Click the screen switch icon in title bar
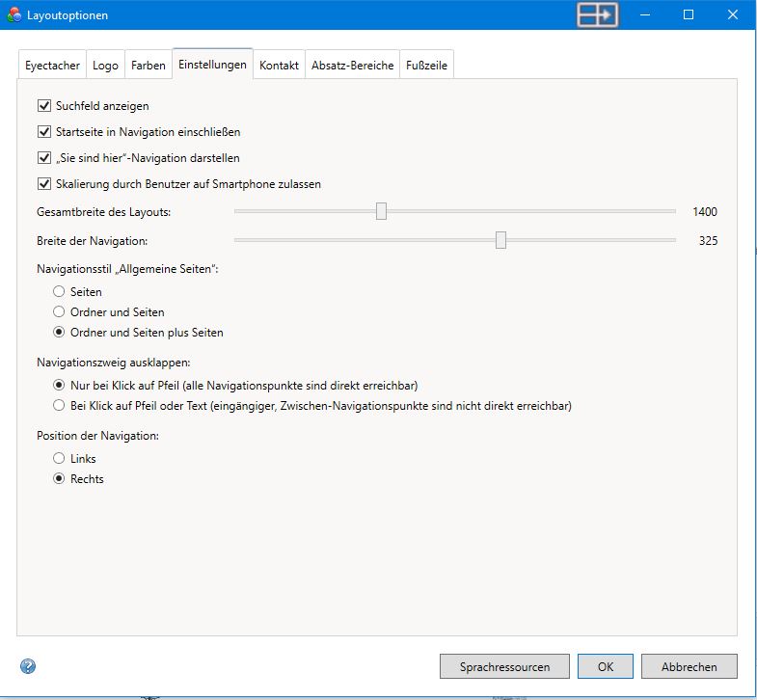This screenshot has width=757, height=700. pyautogui.click(x=599, y=14)
